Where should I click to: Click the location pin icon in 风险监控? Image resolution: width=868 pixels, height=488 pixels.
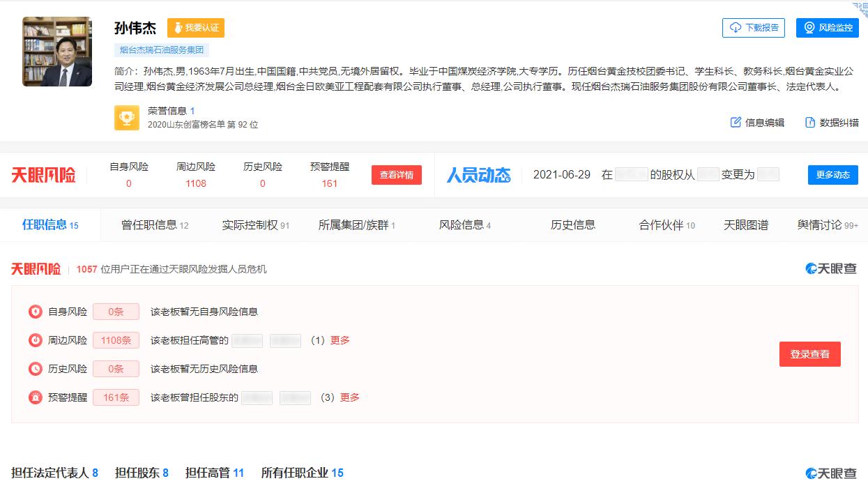coord(809,28)
